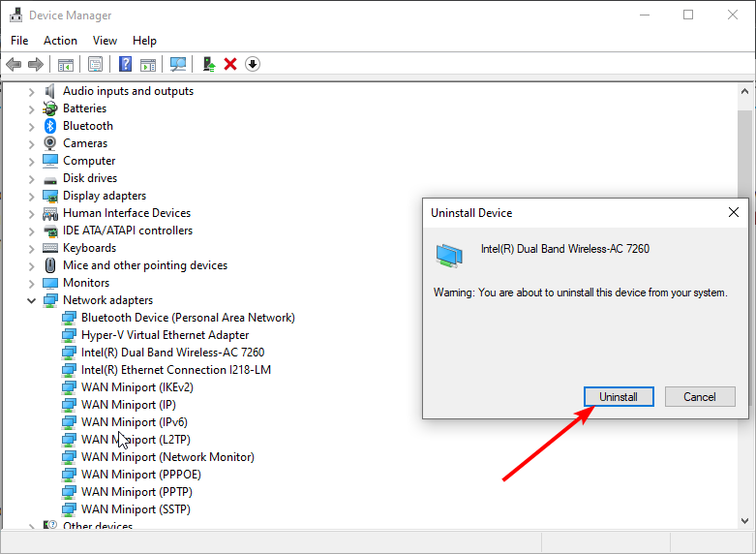Viewport: 756px width, 554px height.
Task: Select WAN Miniport (PPPOE)
Action: [140, 474]
